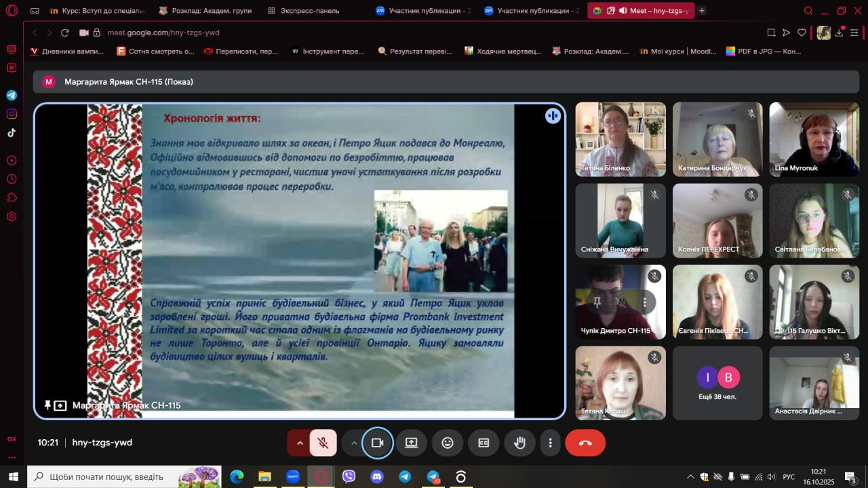868x488 pixels.
Task: Toggle closed captions in Meet
Action: tap(484, 443)
